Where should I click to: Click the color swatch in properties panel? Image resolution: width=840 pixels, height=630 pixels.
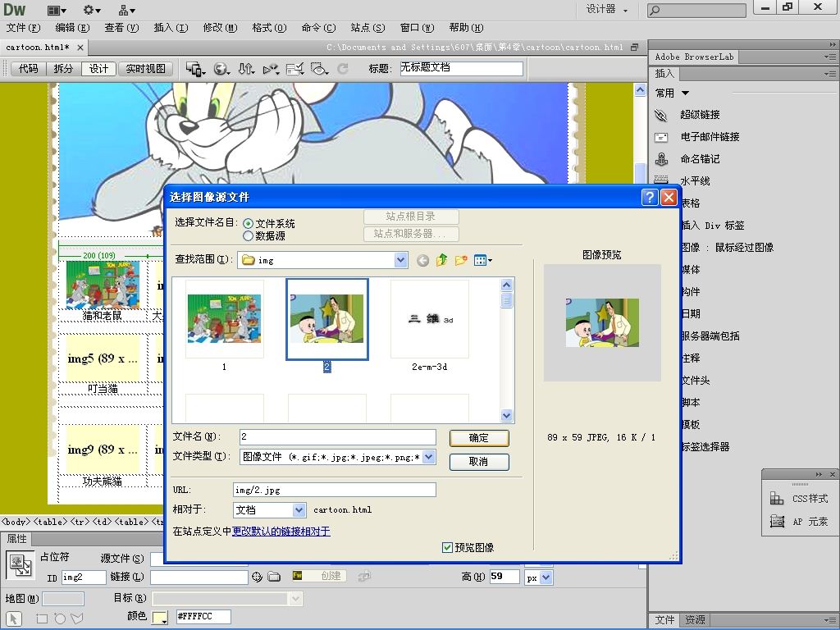point(160,617)
